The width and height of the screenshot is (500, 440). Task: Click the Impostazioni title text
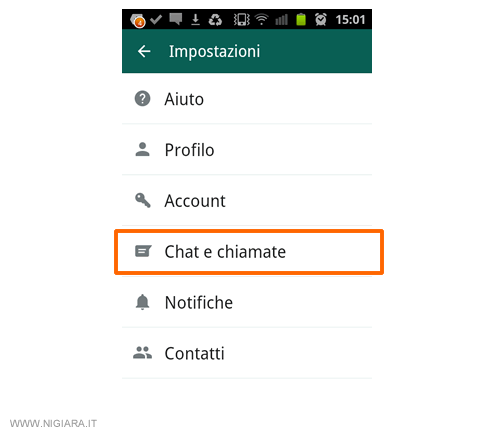coord(214,52)
